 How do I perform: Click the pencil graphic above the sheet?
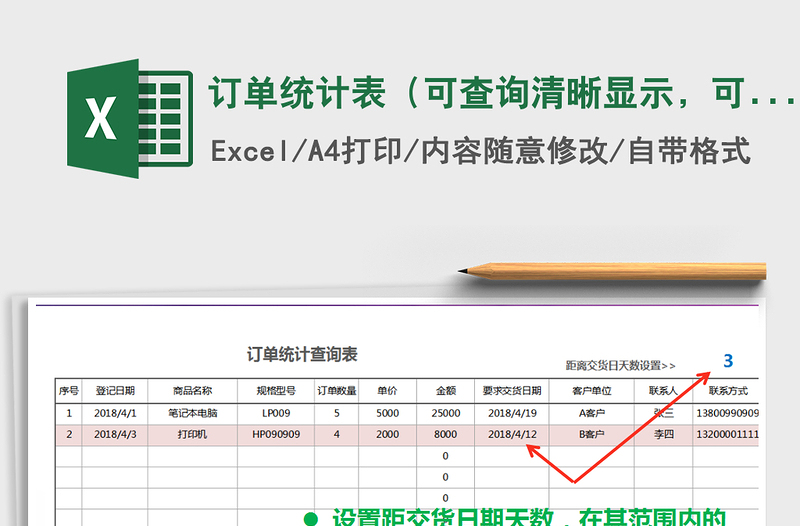coord(612,269)
